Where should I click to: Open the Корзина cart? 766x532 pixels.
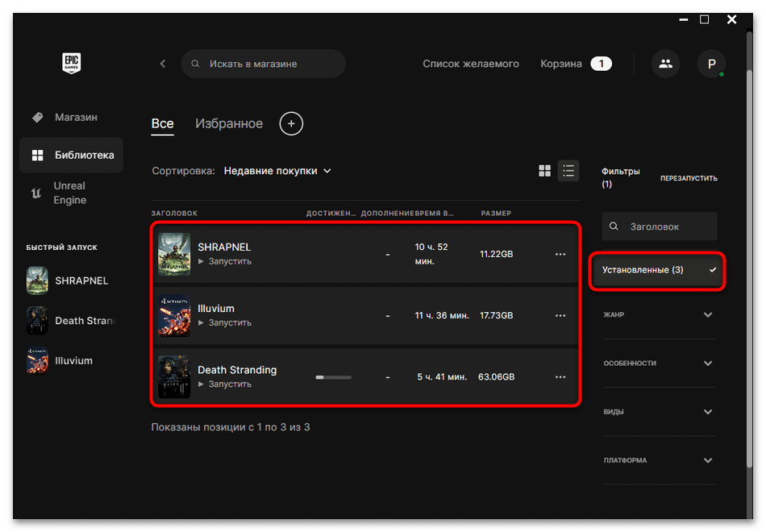click(561, 64)
